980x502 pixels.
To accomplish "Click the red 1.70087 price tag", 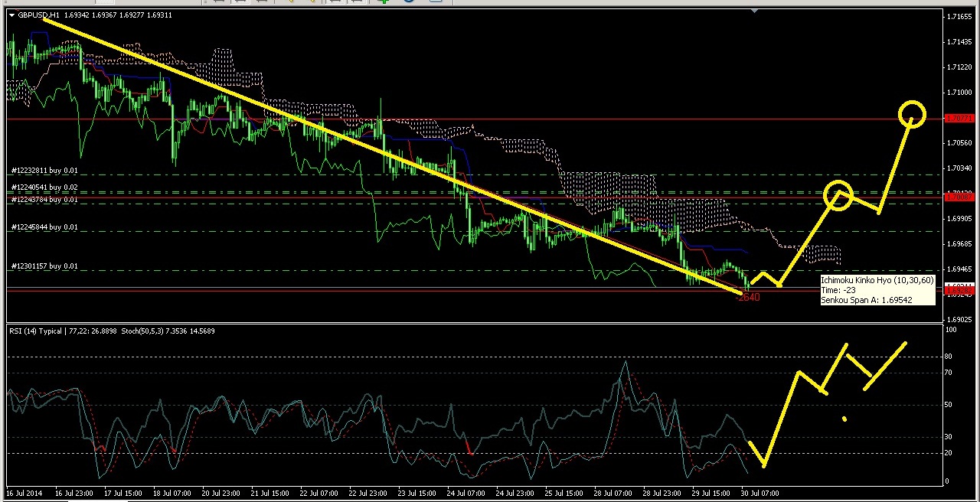I will (x=959, y=197).
